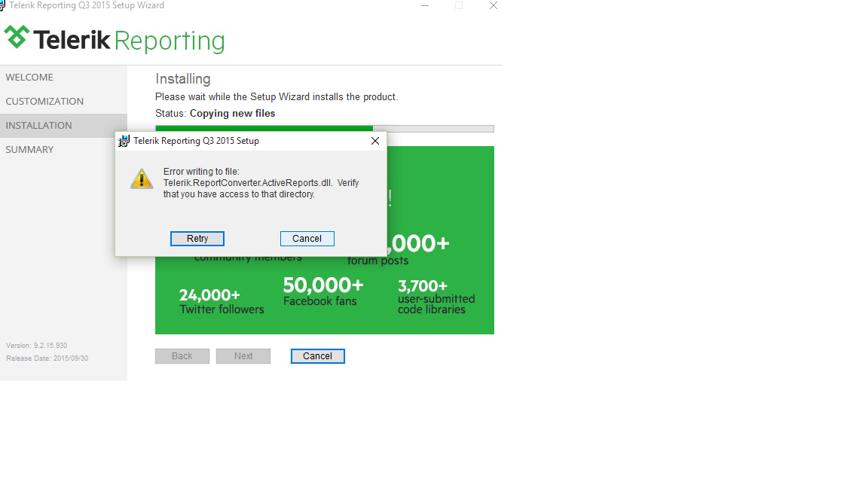Click the Telerik Reporting title wordmark
The height and width of the screenshot is (488, 868).
129,41
